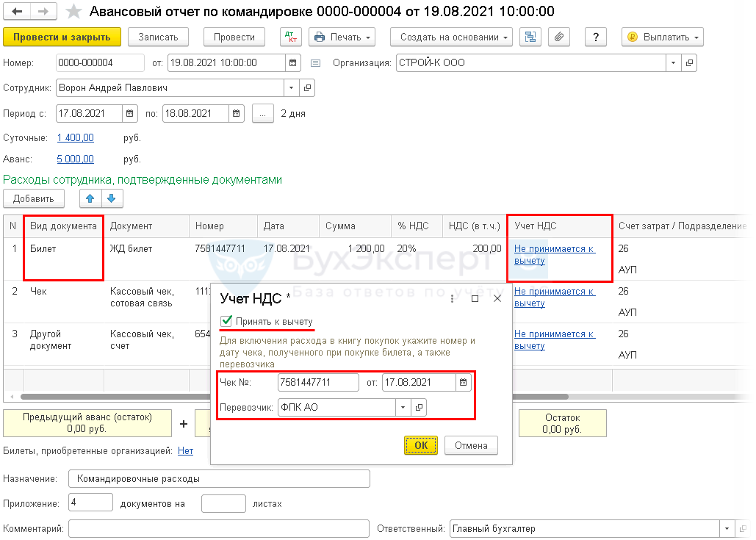Image resolution: width=756 pixels, height=540 pixels.
Task: Open Печать dropdown menu
Action: pos(342,37)
